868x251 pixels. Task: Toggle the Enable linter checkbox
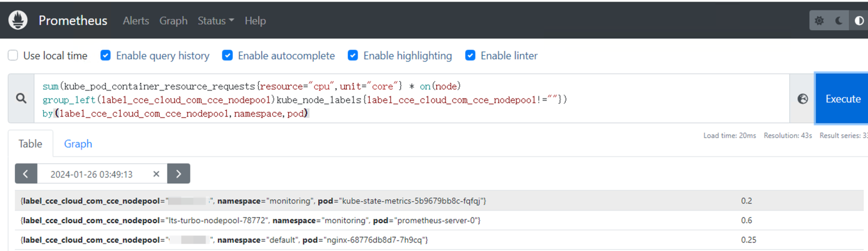tap(470, 56)
